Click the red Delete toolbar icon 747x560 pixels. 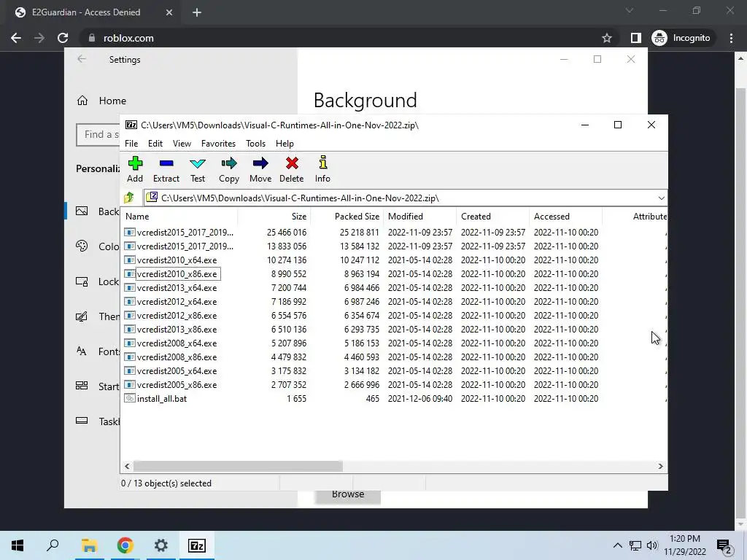click(292, 163)
